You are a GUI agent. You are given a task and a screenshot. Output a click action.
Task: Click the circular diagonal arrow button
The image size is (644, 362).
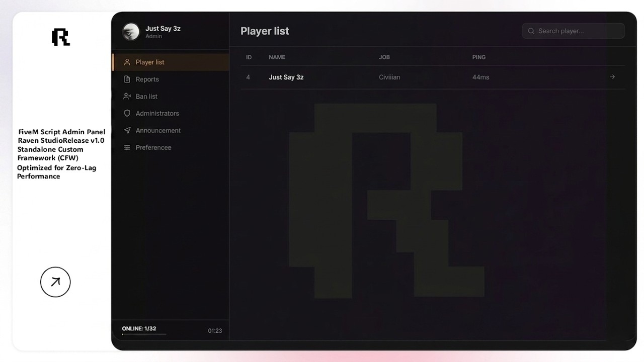(x=55, y=282)
